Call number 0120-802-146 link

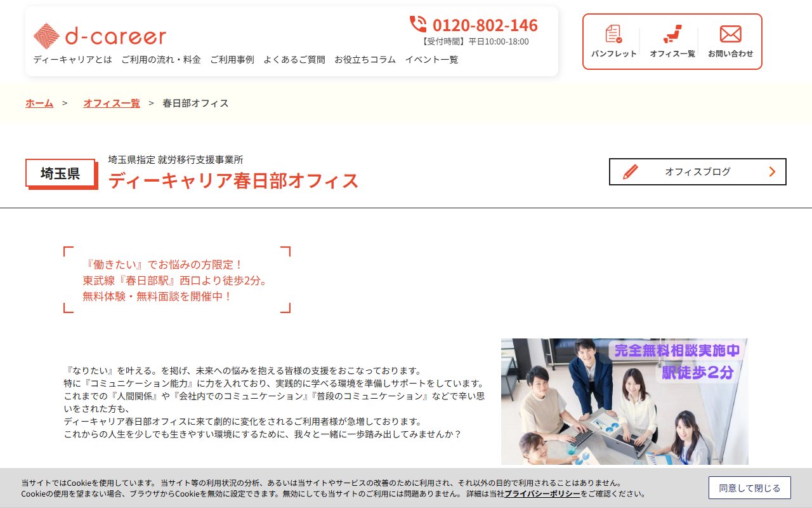coord(485,25)
